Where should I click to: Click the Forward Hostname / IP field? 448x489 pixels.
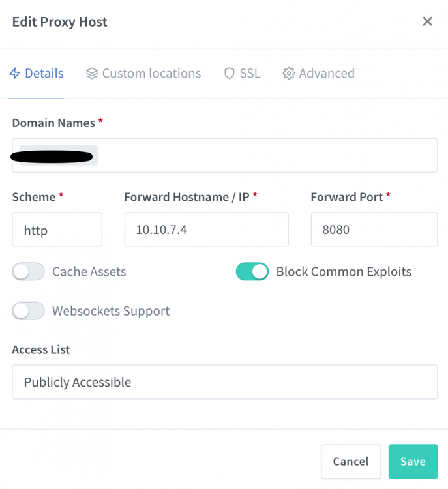(x=207, y=230)
